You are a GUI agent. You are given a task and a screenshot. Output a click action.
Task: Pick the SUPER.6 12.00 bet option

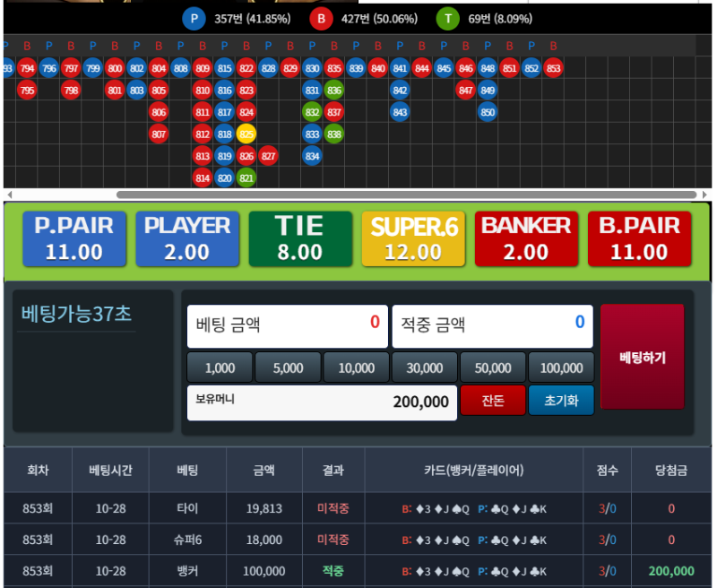tap(413, 238)
